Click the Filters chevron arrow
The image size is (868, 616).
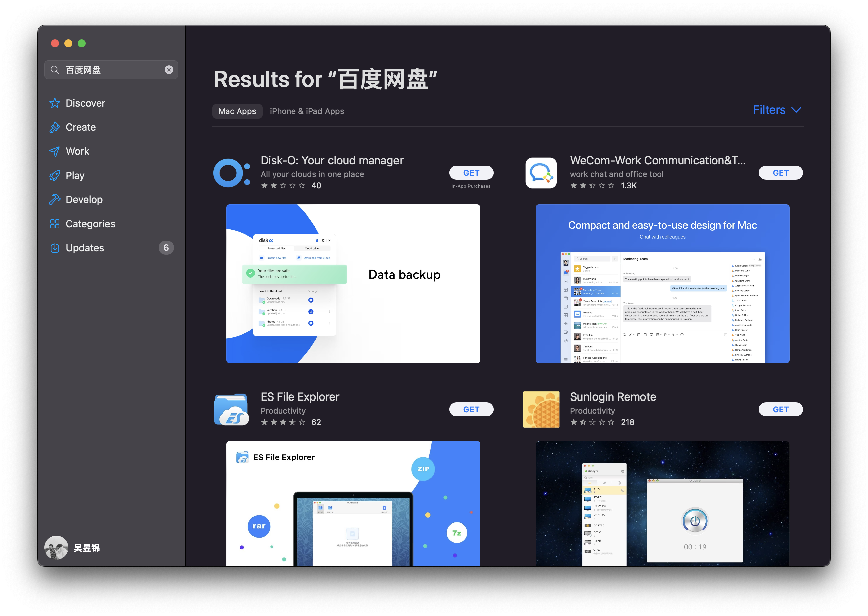click(796, 110)
